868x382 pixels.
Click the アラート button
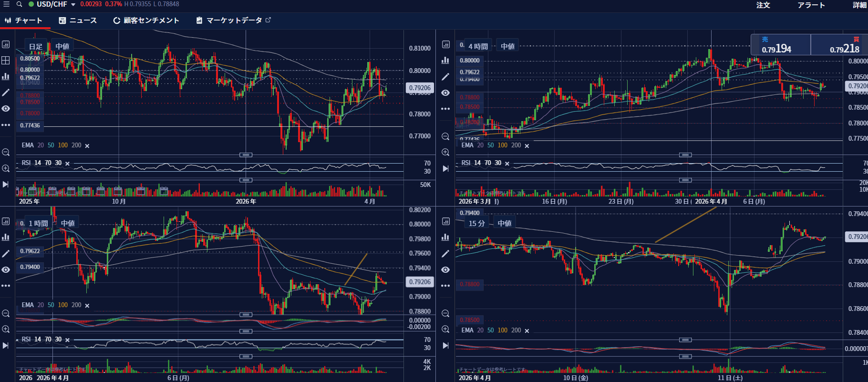pos(811,5)
